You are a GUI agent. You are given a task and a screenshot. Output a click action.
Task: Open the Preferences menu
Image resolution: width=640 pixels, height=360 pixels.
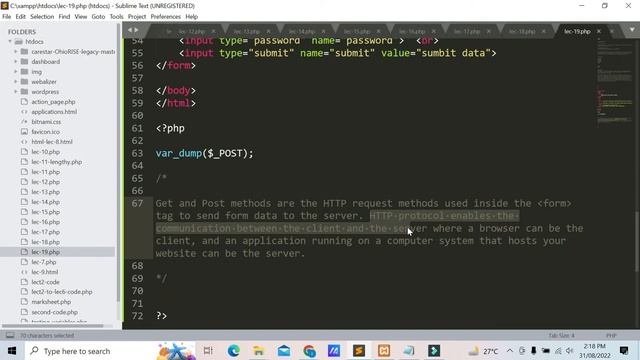click(165, 17)
